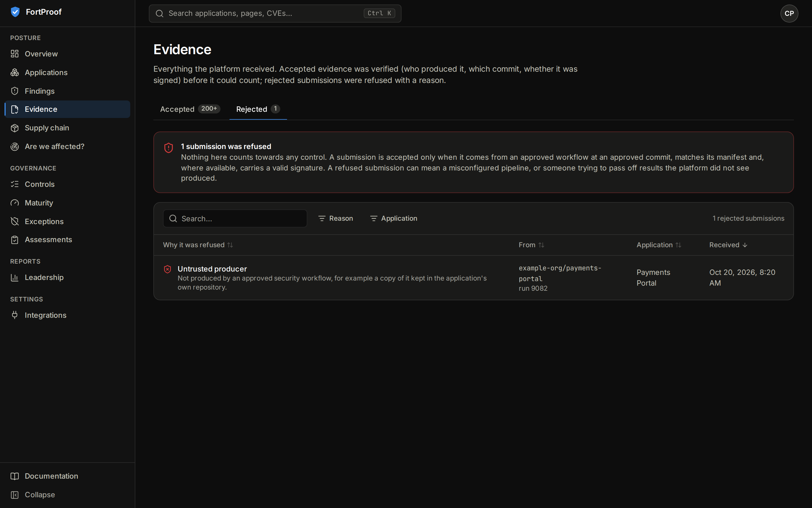812x508 pixels.
Task: Click the red alert shield in refused banner
Action: click(x=168, y=148)
